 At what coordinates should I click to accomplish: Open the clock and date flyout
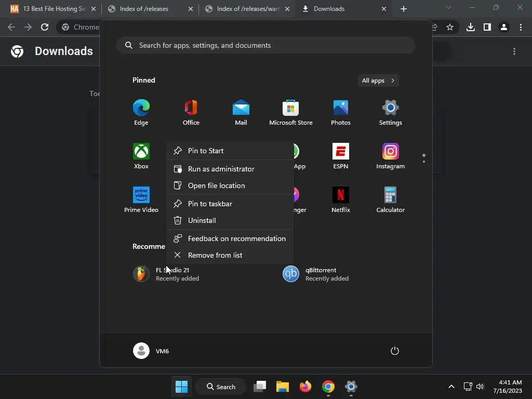point(508,387)
